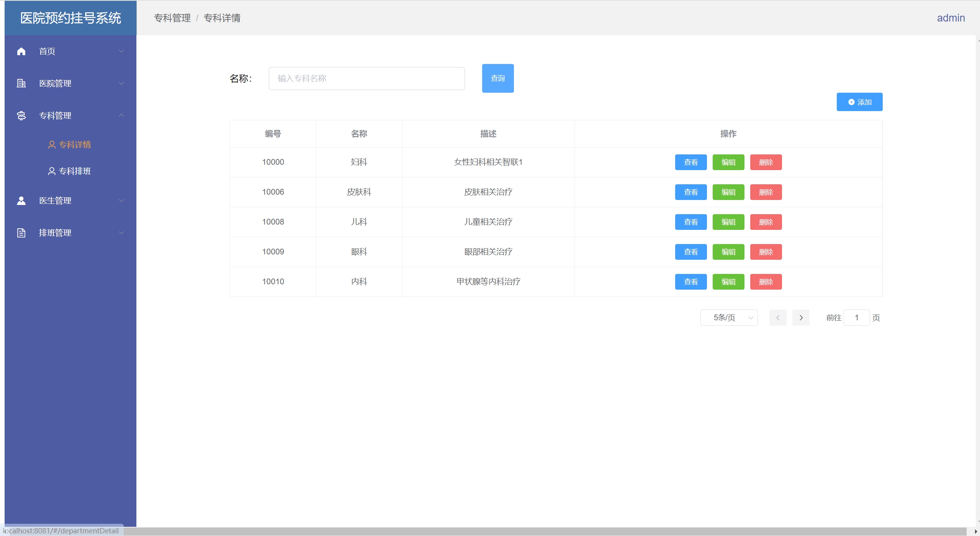Edit the 儿科 department row
Image resolution: width=980 pixels, height=536 pixels.
(728, 222)
